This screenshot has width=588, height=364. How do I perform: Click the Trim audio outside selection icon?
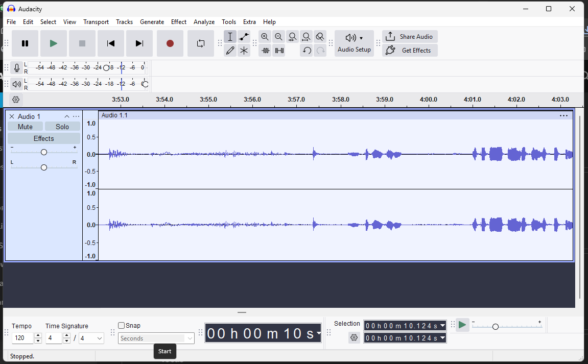[265, 51]
